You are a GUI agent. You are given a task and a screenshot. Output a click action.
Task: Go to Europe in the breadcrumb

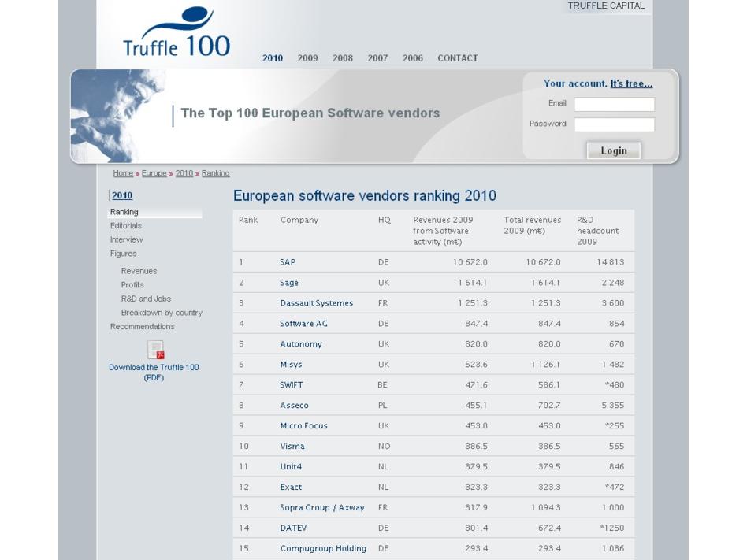154,173
